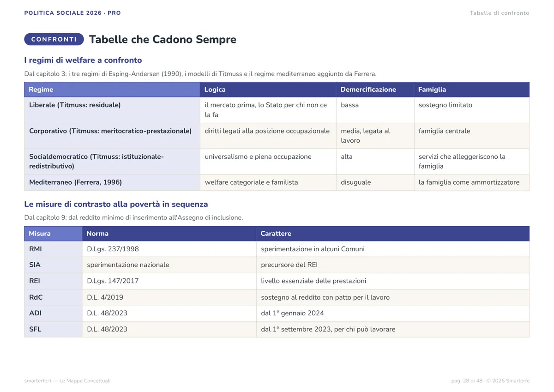Click the "Socialdemocratico" regime row label

click(112, 162)
